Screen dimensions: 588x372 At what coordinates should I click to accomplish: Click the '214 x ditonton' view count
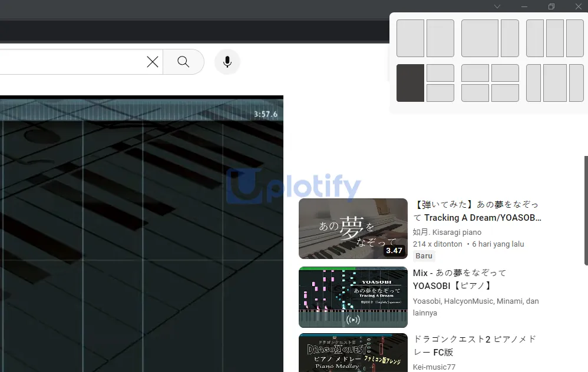pos(438,244)
